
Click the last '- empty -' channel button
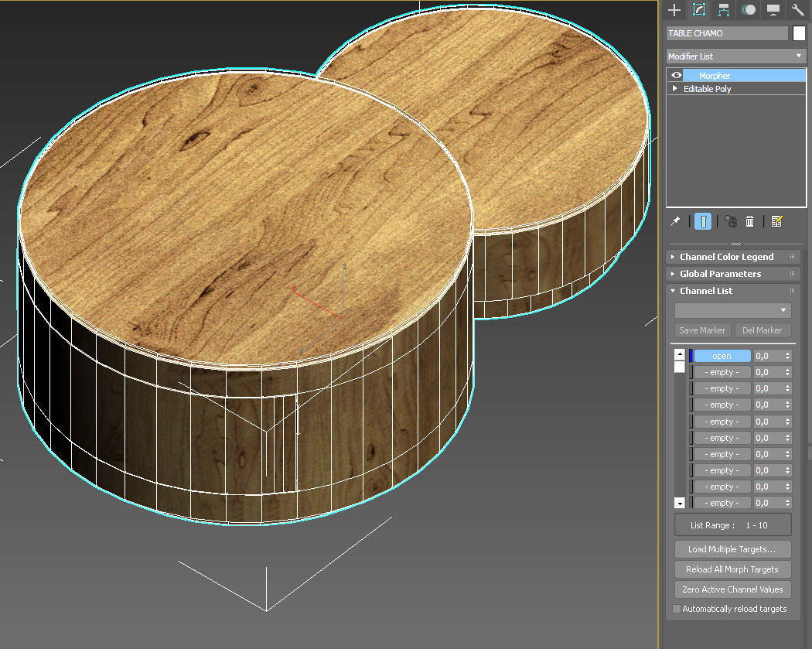click(x=722, y=503)
